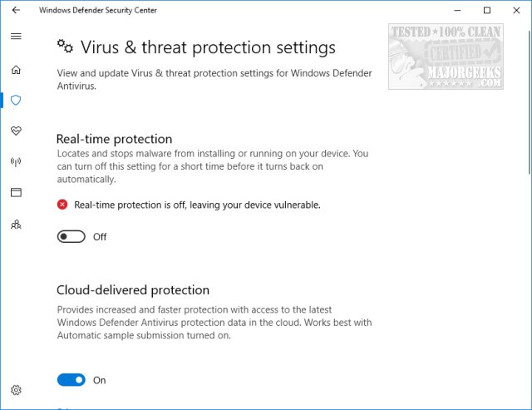Click the back arrow in title bar
Screen dimensions: 532x410
click(x=16, y=10)
